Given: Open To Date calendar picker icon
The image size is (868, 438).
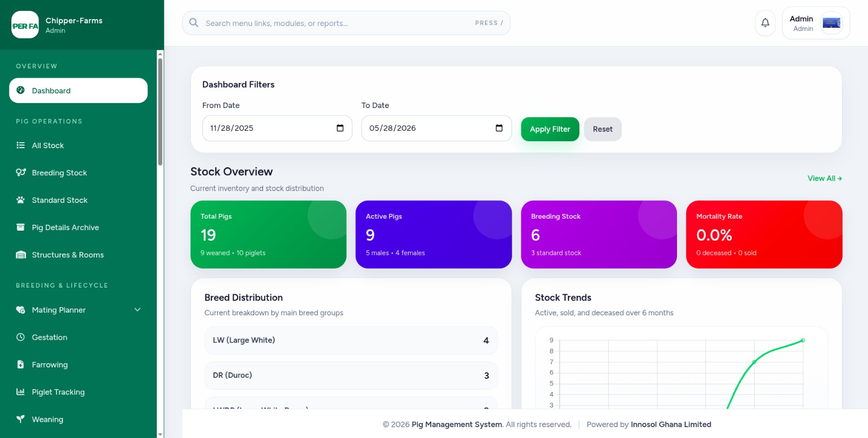Looking at the screenshot, I should tap(499, 128).
